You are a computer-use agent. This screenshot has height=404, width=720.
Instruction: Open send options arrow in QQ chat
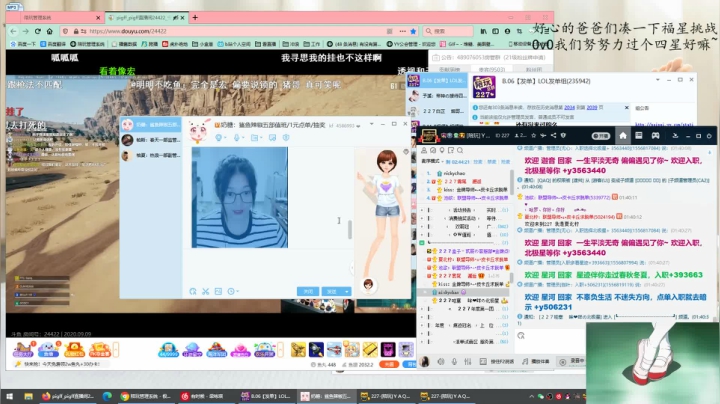coord(347,292)
